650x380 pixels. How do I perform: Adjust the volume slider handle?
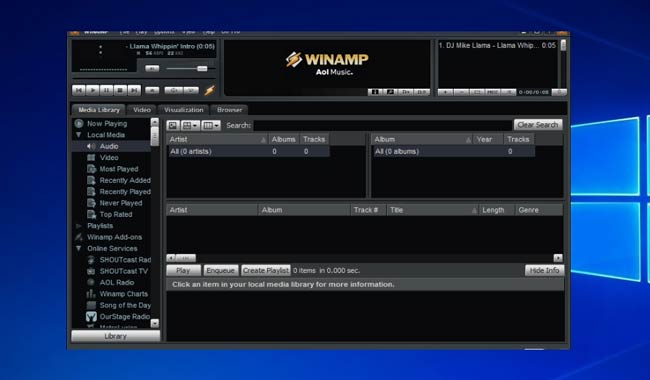click(202, 68)
